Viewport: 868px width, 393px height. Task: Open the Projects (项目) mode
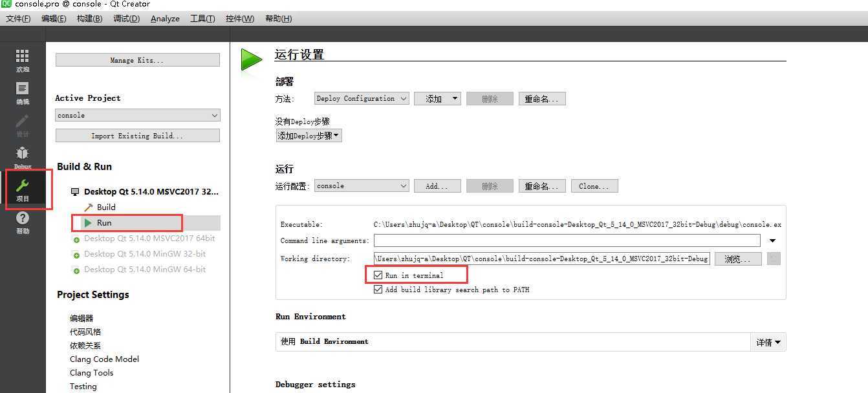click(x=23, y=190)
